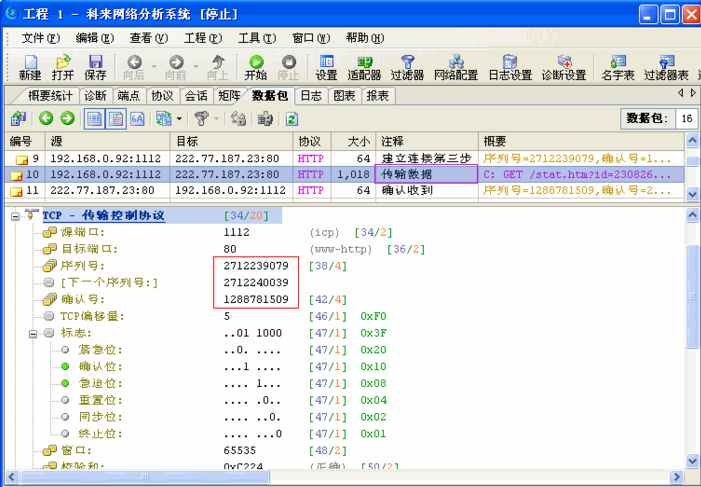This screenshot has width=701, height=487.
Task: Open 名字表 name table icon
Action: [x=618, y=68]
